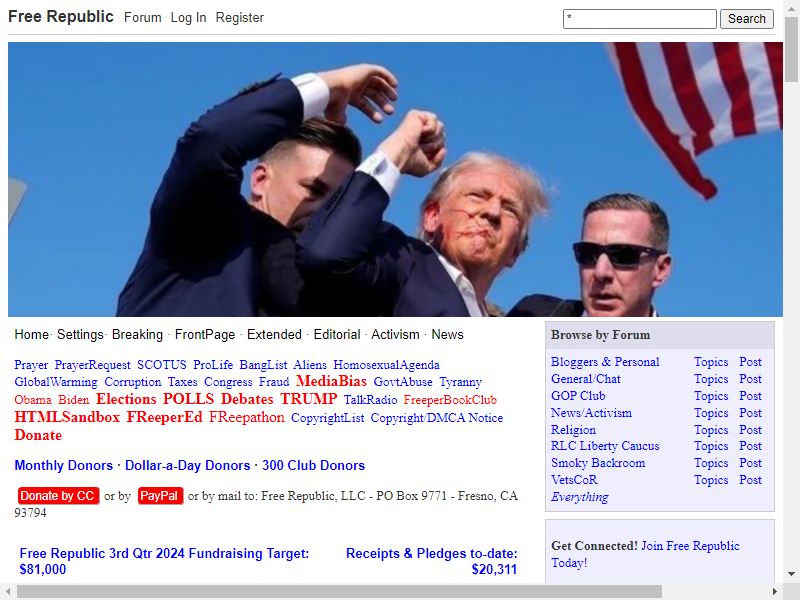This screenshot has height=600, width=800.
Task: Open the HTMLSandbox link
Action: tap(67, 417)
